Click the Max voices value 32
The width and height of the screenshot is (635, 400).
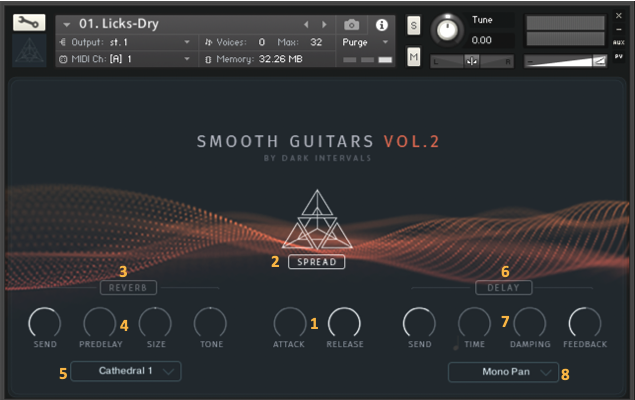pyautogui.click(x=316, y=42)
